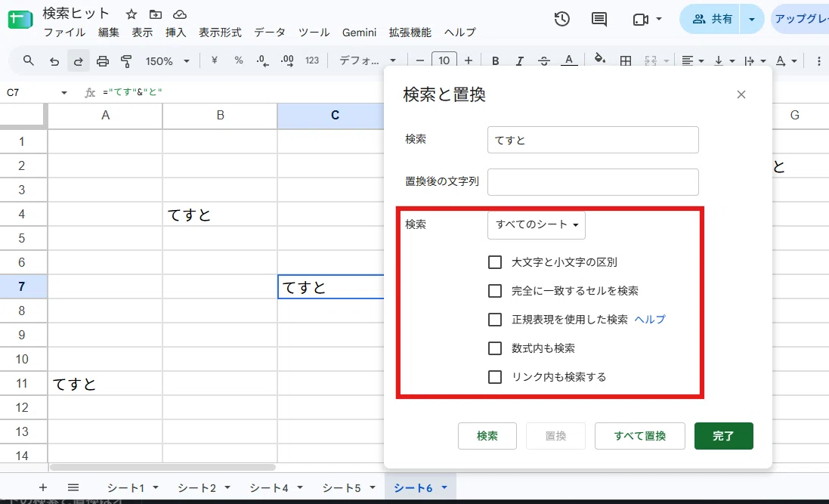Screen dimensions: 829x504
Task: Increase decimal places
Action: coord(287,60)
